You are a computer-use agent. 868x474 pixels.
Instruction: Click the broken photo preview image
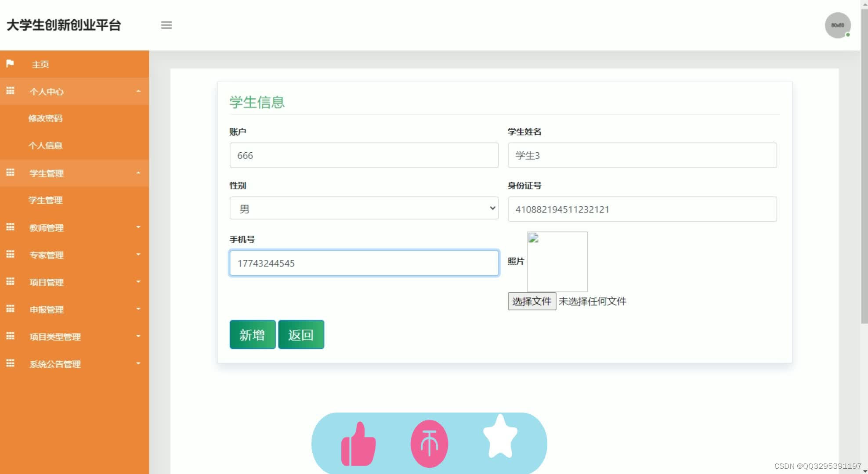click(x=557, y=262)
